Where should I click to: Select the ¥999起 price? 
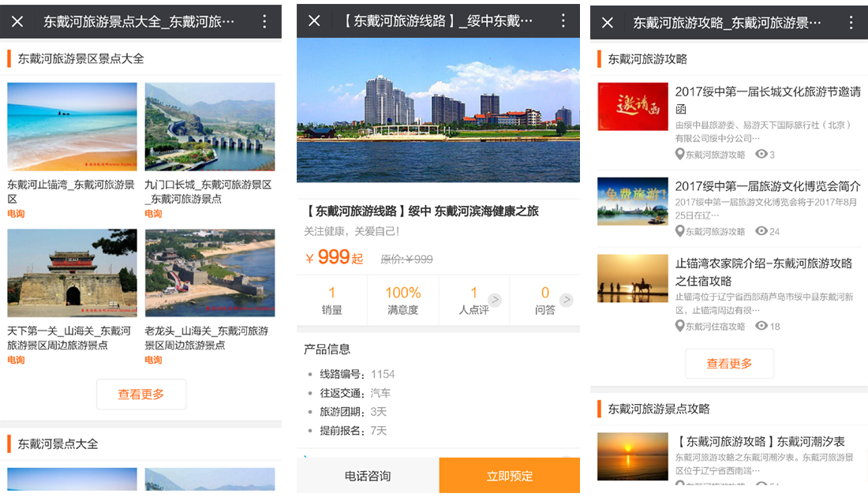[335, 257]
